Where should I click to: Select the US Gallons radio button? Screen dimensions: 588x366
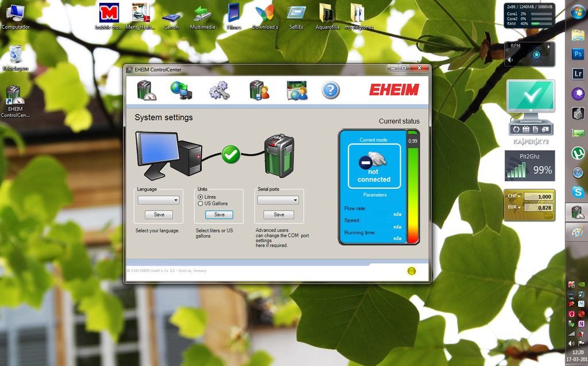(x=200, y=204)
